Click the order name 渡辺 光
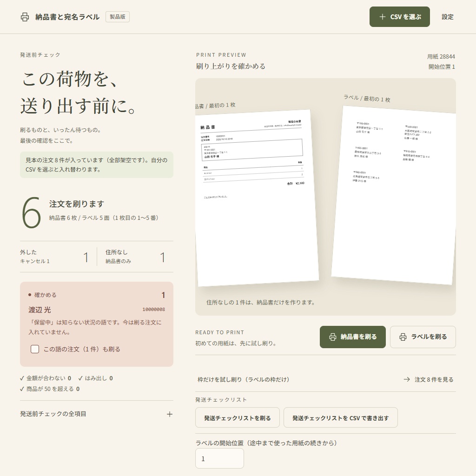476x476 pixels. 40,310
